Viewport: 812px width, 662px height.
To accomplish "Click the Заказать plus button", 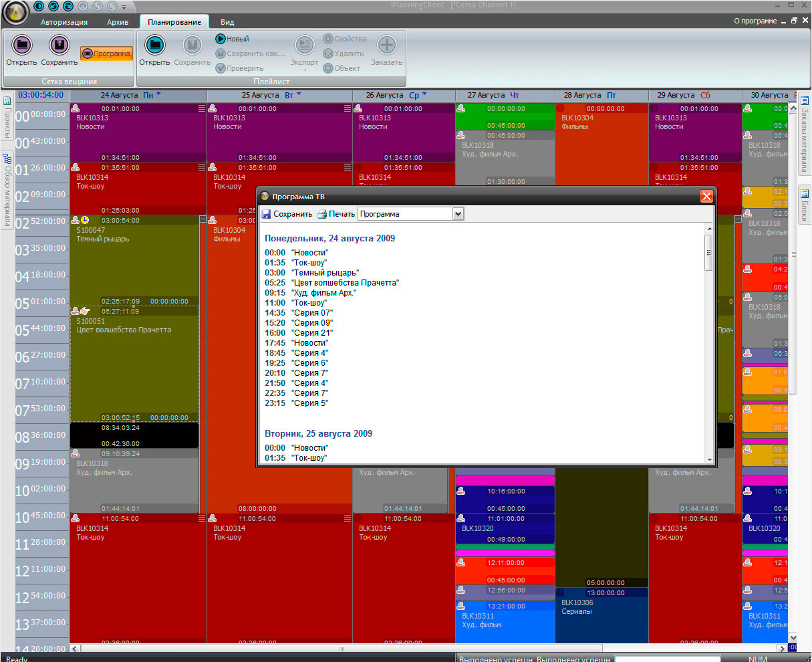I will pyautogui.click(x=387, y=50).
